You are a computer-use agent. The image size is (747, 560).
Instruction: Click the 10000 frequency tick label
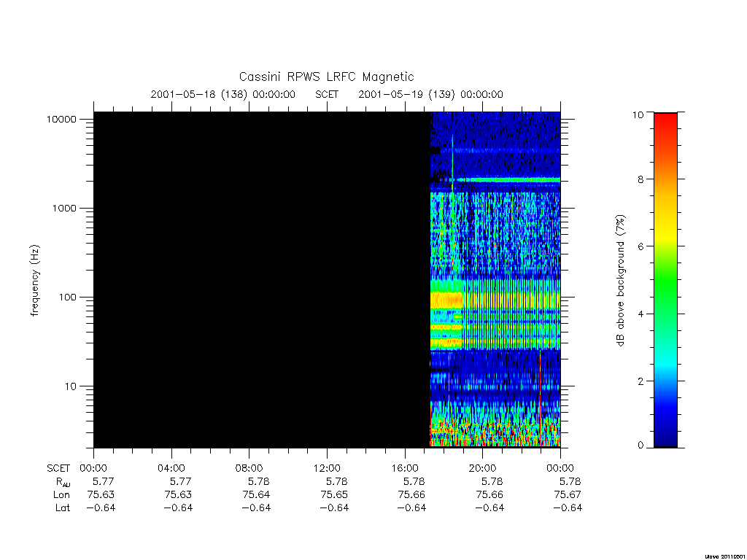(x=61, y=120)
